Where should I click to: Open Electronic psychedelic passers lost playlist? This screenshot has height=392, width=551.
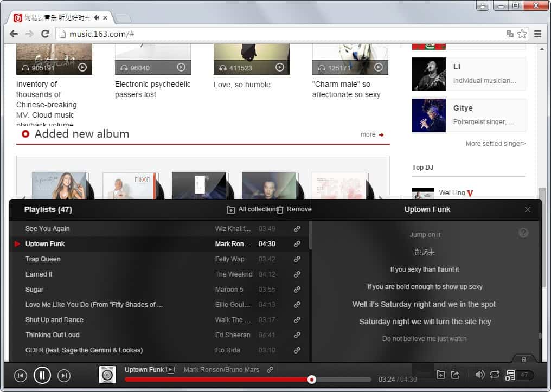tap(152, 89)
